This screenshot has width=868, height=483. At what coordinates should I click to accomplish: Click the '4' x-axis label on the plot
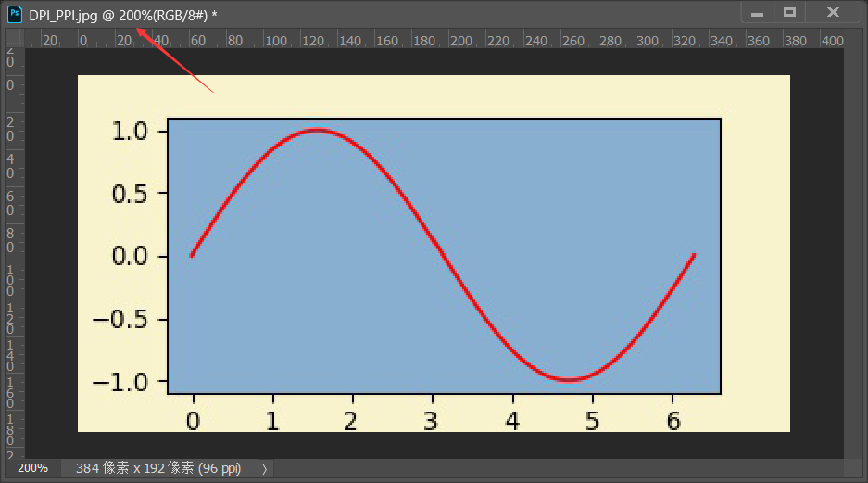pyautogui.click(x=512, y=422)
